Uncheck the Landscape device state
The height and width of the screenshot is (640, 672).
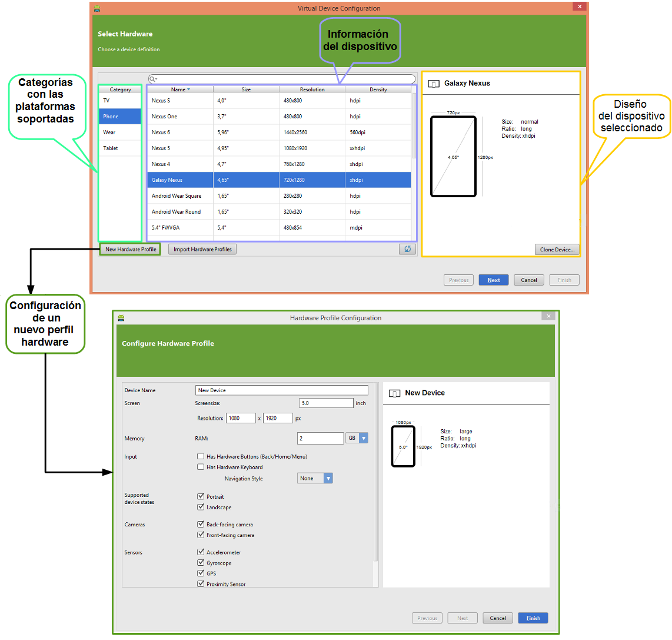point(201,507)
